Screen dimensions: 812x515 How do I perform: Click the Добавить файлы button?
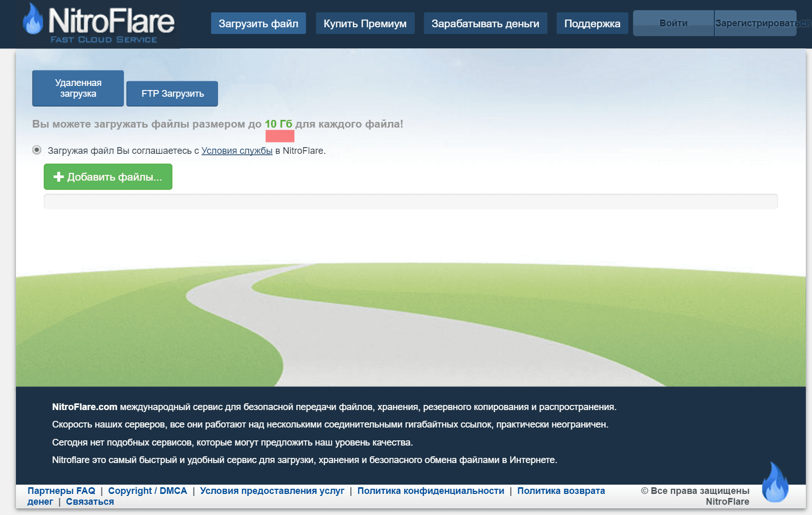coord(108,177)
